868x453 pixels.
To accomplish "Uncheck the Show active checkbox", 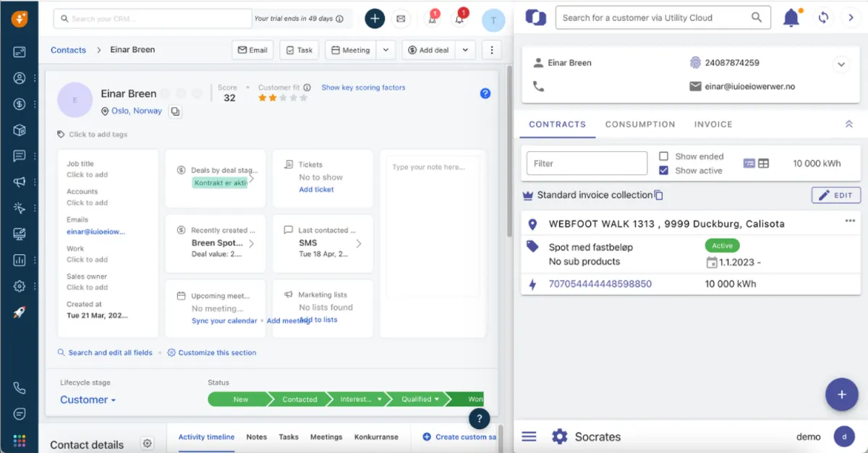I will (x=663, y=171).
